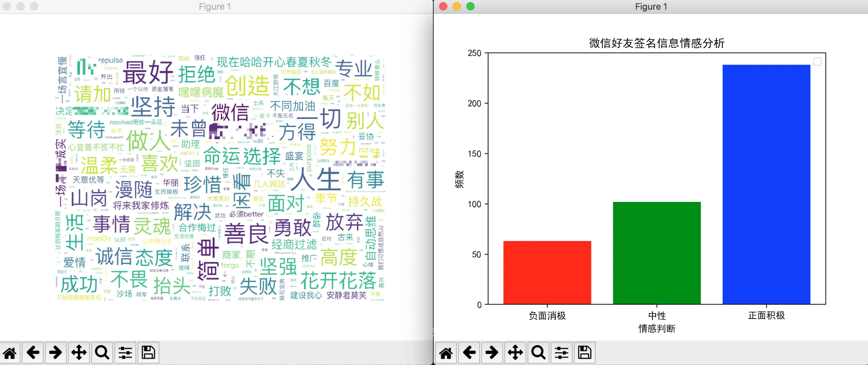Click Home icon in left figure toolbar
868x365 pixels.
[x=10, y=353]
